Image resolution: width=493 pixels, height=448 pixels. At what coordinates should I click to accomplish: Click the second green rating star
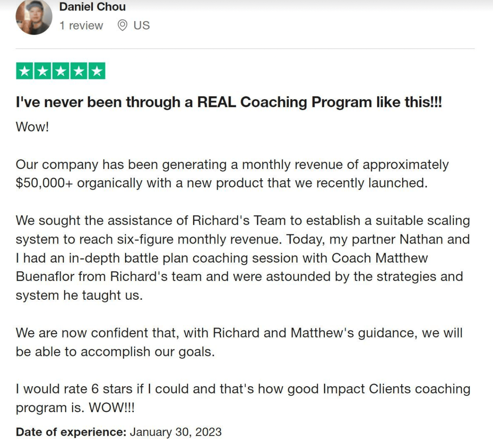point(43,71)
